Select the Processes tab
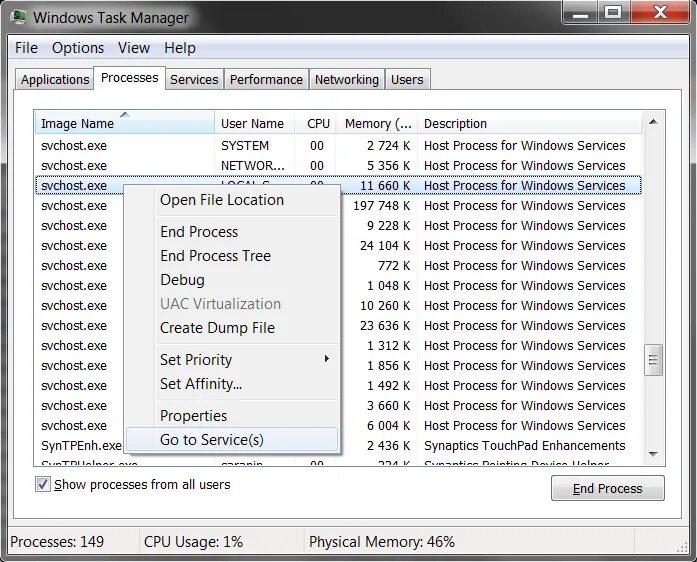Viewport: 697px width, 562px height. click(129, 78)
